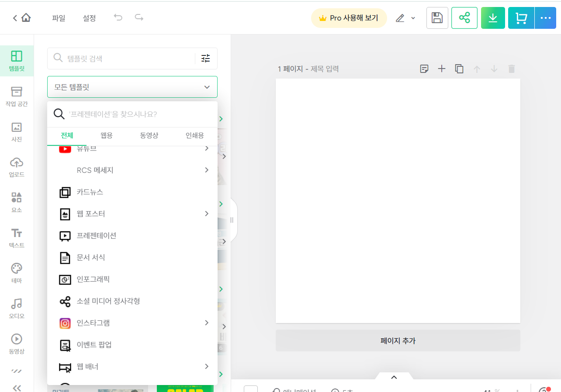The image size is (561, 392).
Task: Expand the 인스타그램 category chevron
Action: [206, 323]
